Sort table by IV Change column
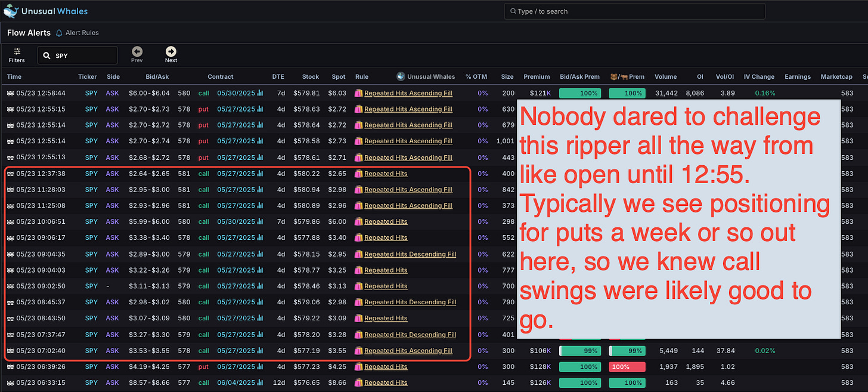This screenshot has height=392, width=868. click(x=759, y=76)
